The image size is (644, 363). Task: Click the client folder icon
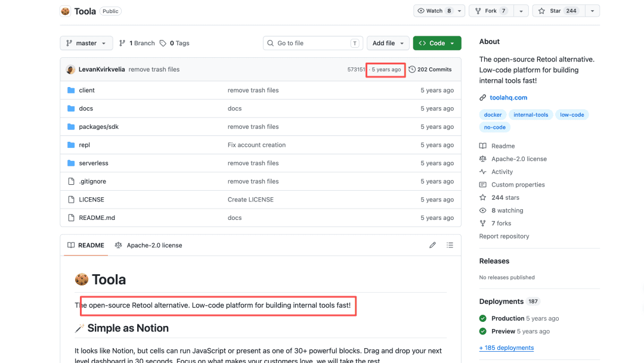coord(71,91)
